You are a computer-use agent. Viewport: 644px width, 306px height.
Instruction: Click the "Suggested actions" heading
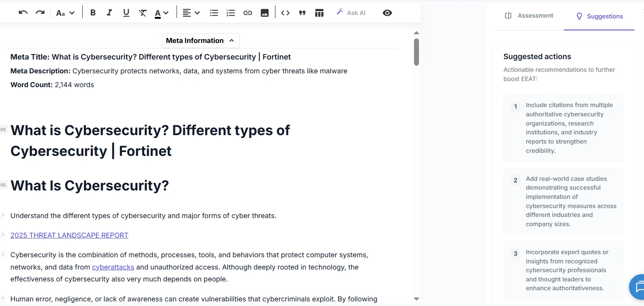(x=537, y=56)
